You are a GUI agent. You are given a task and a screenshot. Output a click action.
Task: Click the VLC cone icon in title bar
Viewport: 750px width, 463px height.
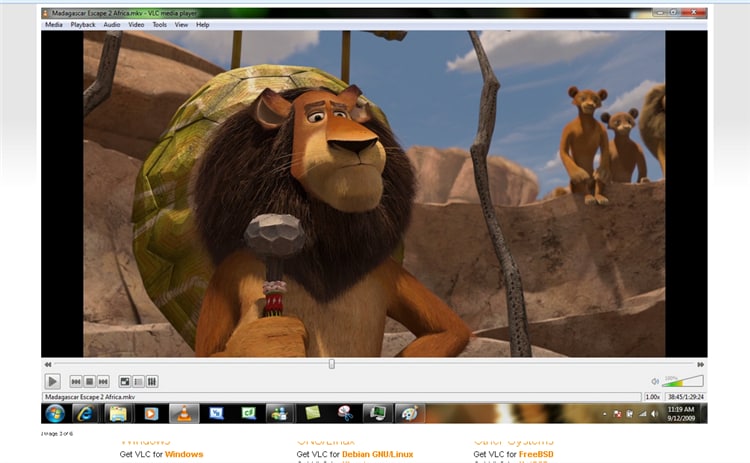pos(46,13)
